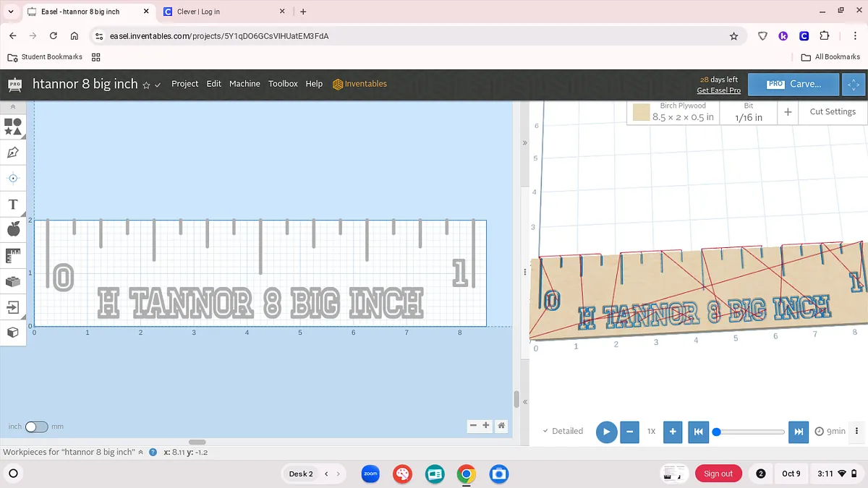Select the Pen drawing tool
Screen dimensions: 868x488
tap(13, 153)
